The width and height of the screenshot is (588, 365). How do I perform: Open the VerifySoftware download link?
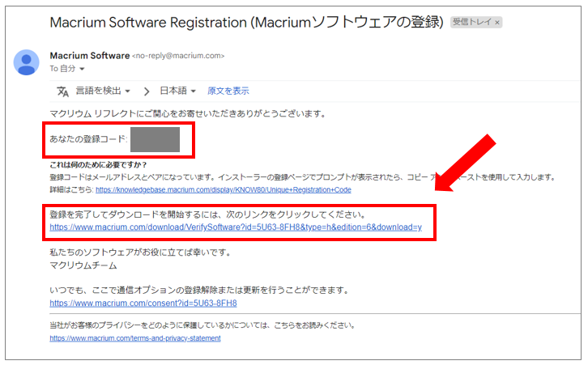click(x=236, y=227)
